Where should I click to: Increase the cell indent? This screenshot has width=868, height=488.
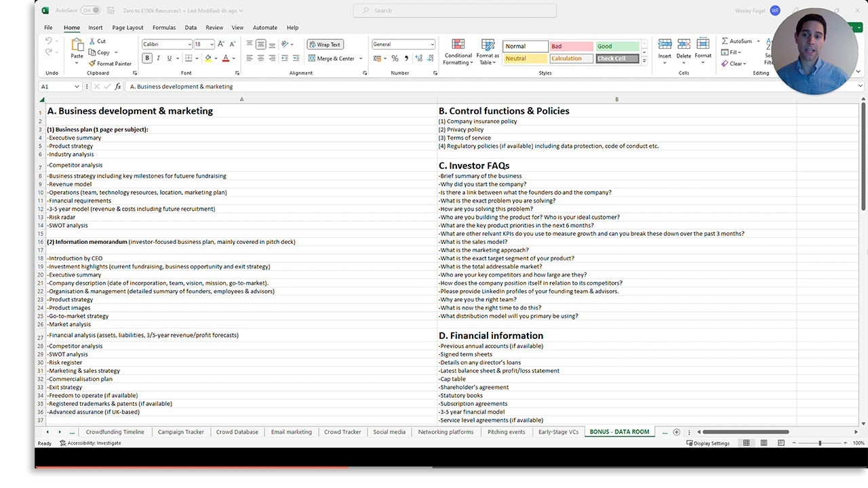tap(296, 58)
